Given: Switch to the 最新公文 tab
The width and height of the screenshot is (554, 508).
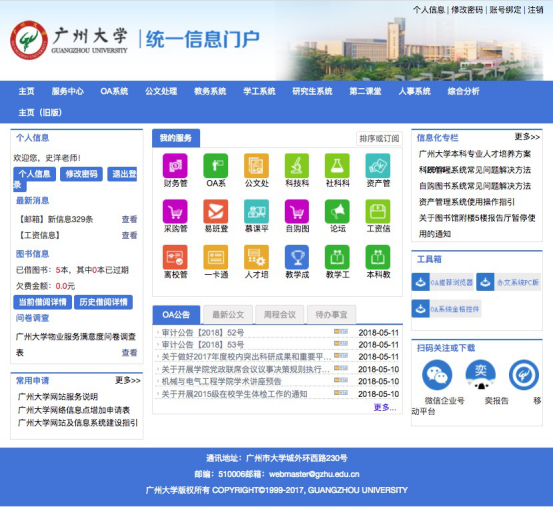Looking at the screenshot, I should [x=228, y=314].
